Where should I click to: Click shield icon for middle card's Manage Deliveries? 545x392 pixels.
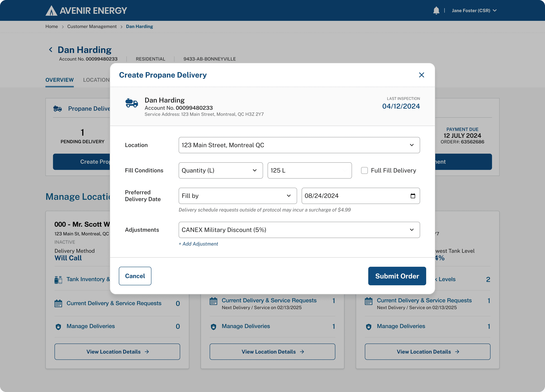click(x=213, y=327)
